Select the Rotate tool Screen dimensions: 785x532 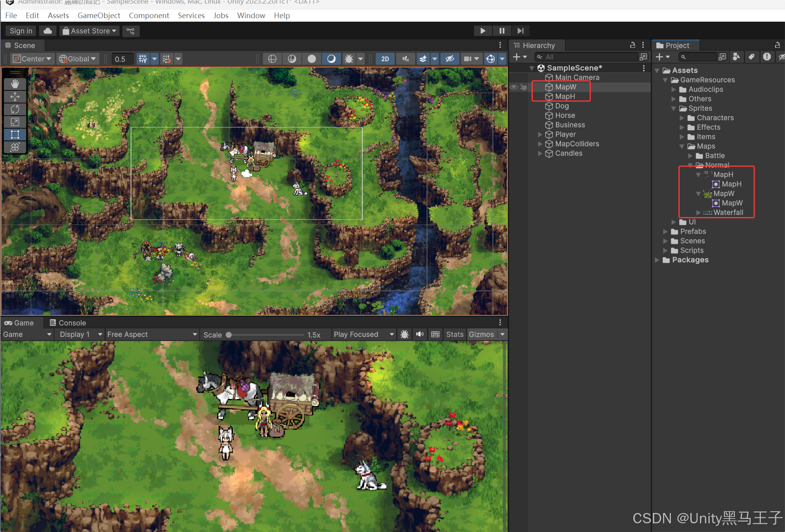pyautogui.click(x=15, y=109)
